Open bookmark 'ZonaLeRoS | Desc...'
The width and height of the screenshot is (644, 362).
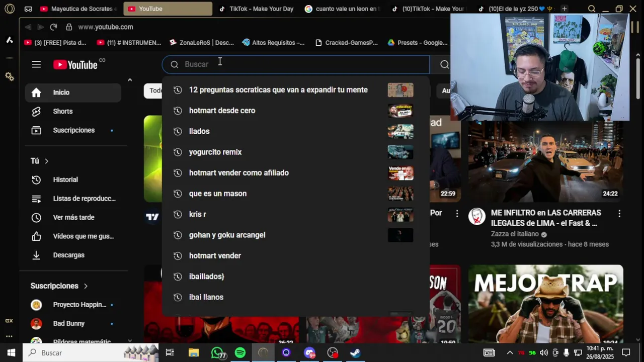(202, 43)
